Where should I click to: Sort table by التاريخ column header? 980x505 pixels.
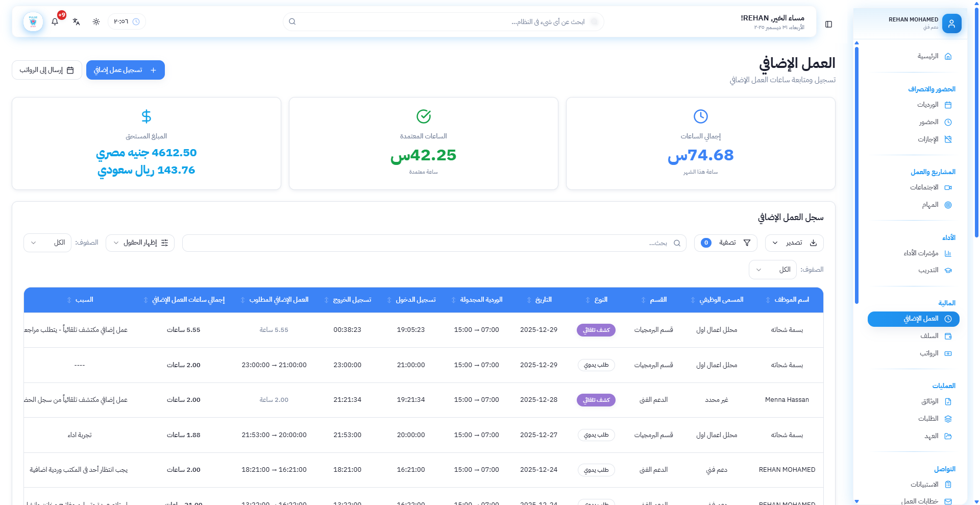[543, 300]
